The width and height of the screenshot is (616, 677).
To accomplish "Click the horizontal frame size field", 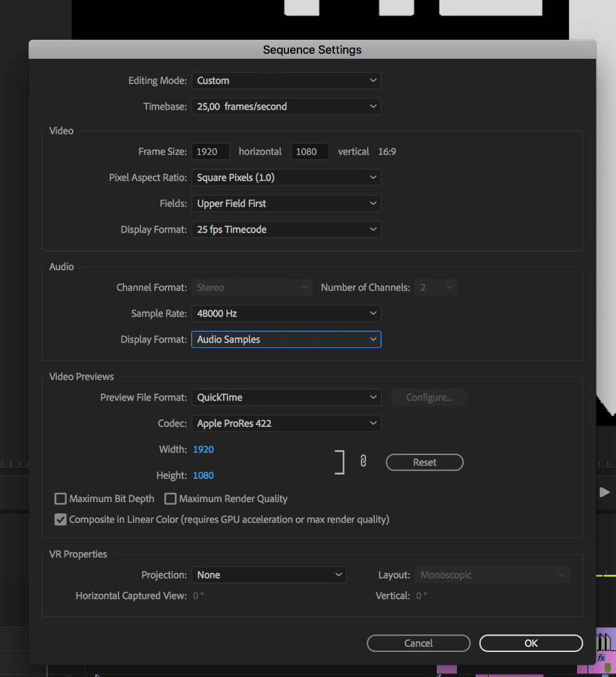I will pyautogui.click(x=211, y=152).
